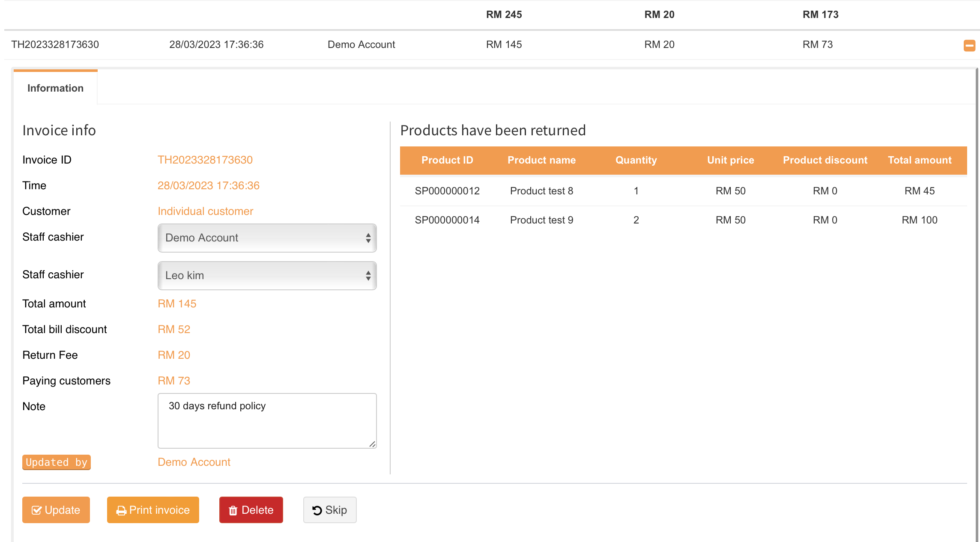Click the checkmark icon on Update button
Viewport: 980px width, 542px height.
point(37,510)
